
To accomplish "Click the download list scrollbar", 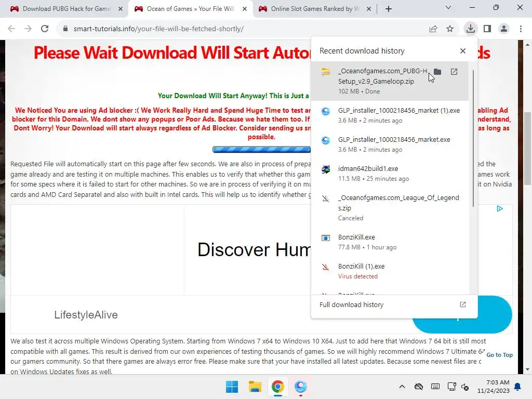I will pos(473,138).
